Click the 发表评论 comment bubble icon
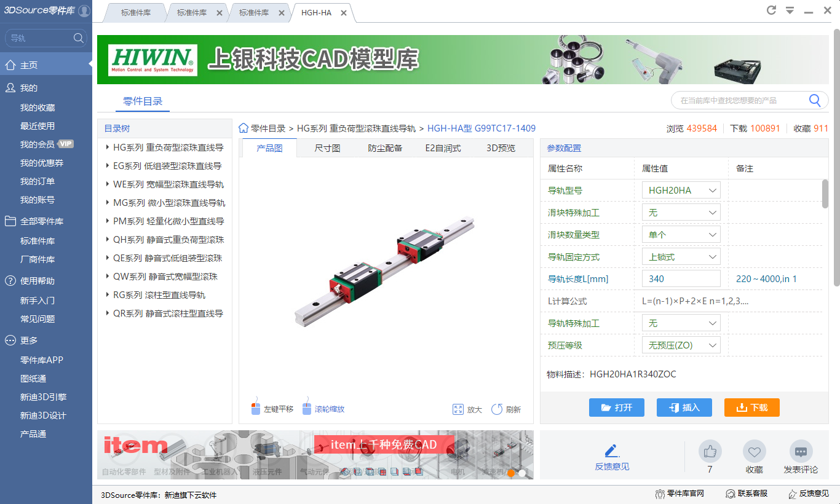The image size is (840, 504). pos(801,452)
